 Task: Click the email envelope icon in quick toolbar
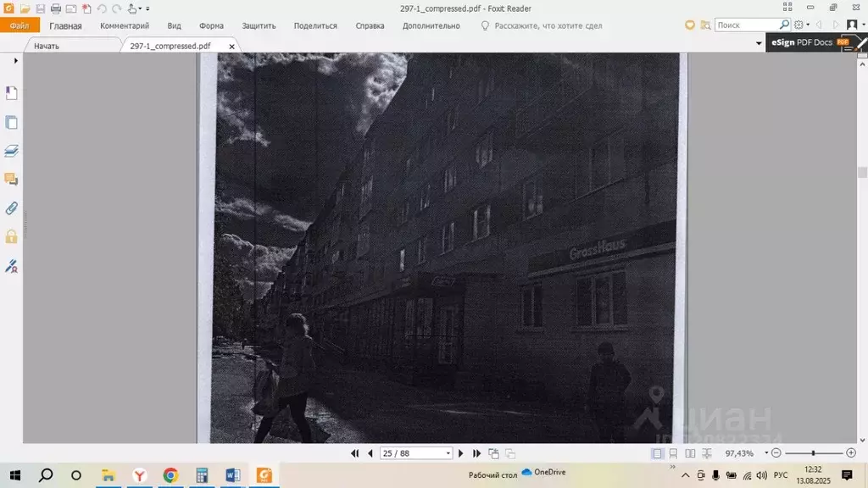pyautogui.click(x=71, y=8)
